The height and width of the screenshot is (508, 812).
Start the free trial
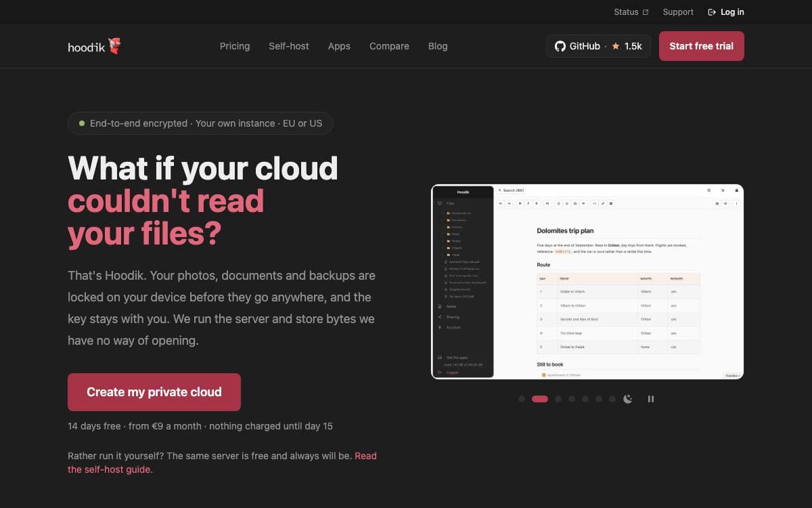point(702,46)
